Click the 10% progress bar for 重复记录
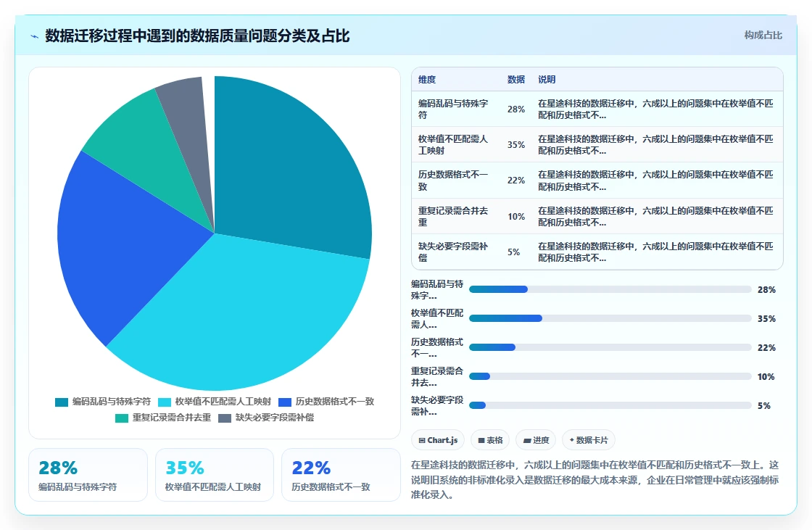Screen dimensions: 812x530 pos(610,376)
